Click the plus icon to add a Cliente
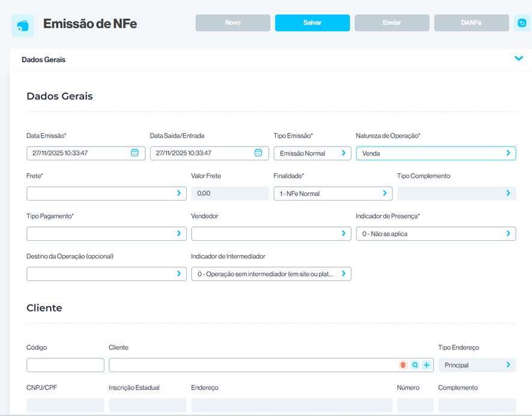 point(426,365)
